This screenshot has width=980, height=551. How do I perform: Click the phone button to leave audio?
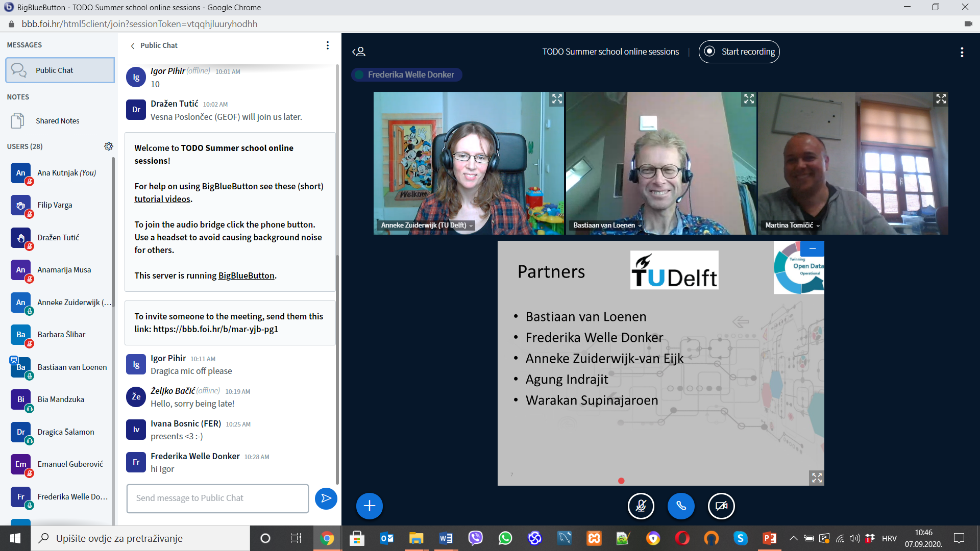coord(681,506)
